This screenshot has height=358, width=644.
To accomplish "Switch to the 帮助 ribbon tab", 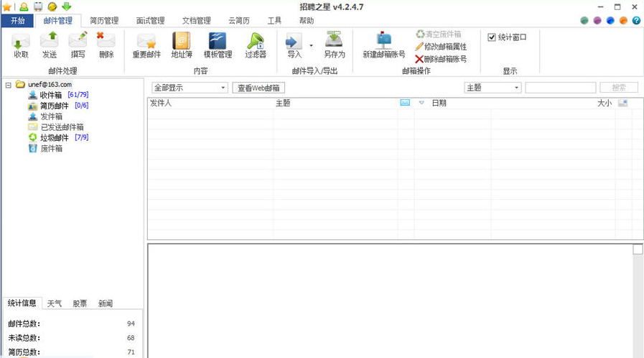I will (306, 21).
